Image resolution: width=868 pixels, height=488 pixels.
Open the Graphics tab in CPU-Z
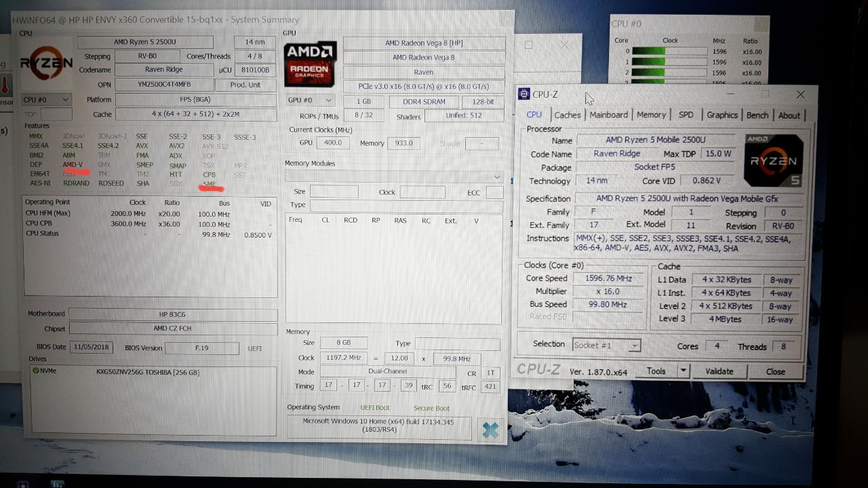point(722,115)
